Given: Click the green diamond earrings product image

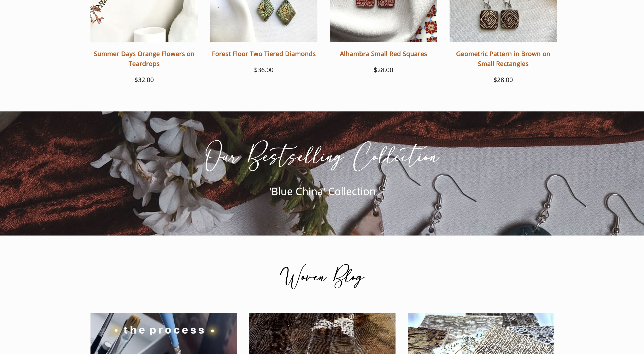Looking at the screenshot, I should 264,21.
